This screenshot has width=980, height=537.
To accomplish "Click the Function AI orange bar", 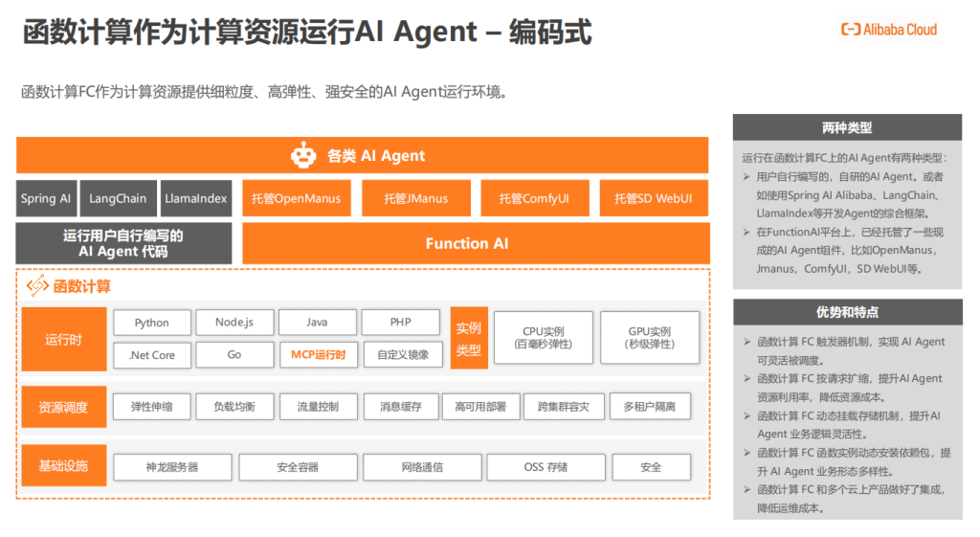I will point(476,244).
